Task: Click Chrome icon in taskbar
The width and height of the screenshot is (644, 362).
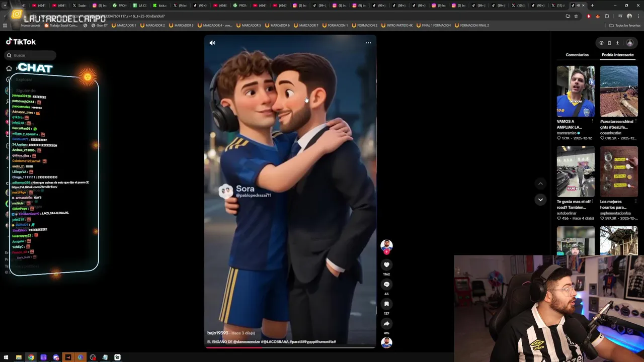Action: pyautogui.click(x=31, y=357)
